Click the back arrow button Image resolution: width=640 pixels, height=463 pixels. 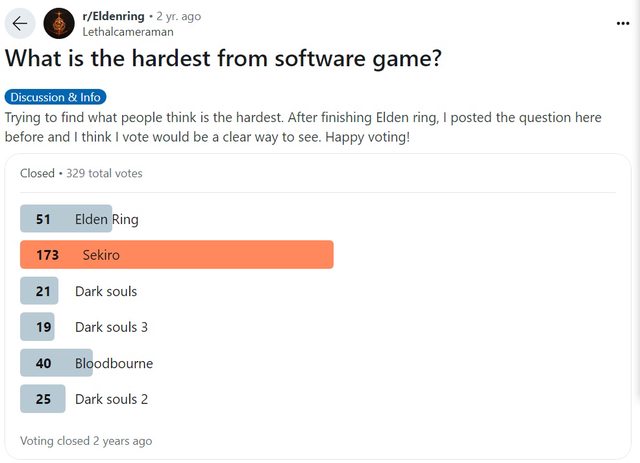pos(20,23)
